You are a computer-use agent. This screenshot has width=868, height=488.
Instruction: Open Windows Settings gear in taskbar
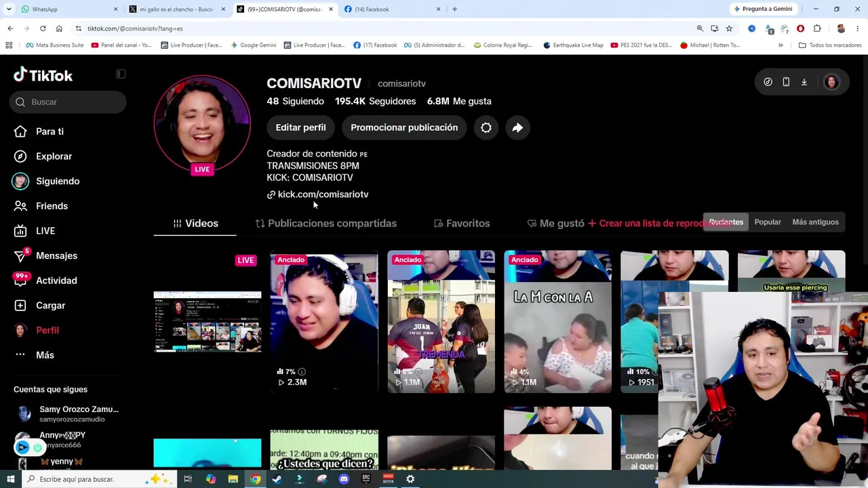(x=410, y=479)
